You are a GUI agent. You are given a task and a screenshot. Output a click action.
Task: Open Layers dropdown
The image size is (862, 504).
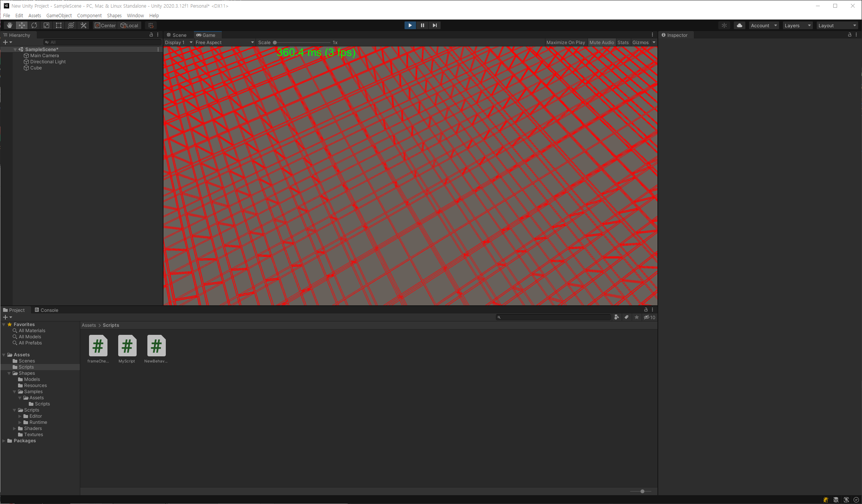point(798,25)
